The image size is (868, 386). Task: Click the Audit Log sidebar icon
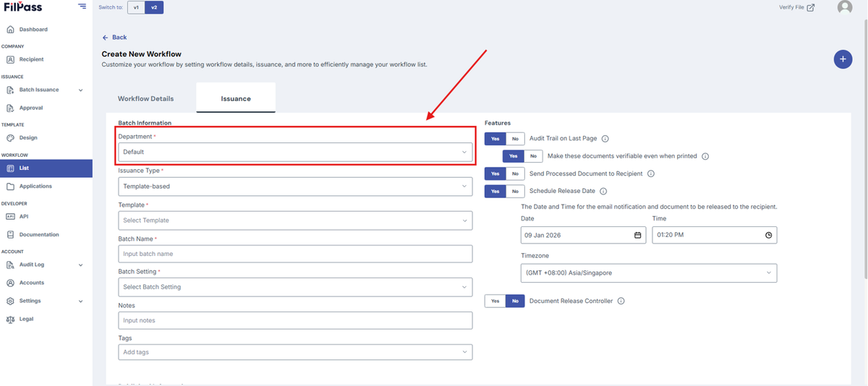pos(10,265)
